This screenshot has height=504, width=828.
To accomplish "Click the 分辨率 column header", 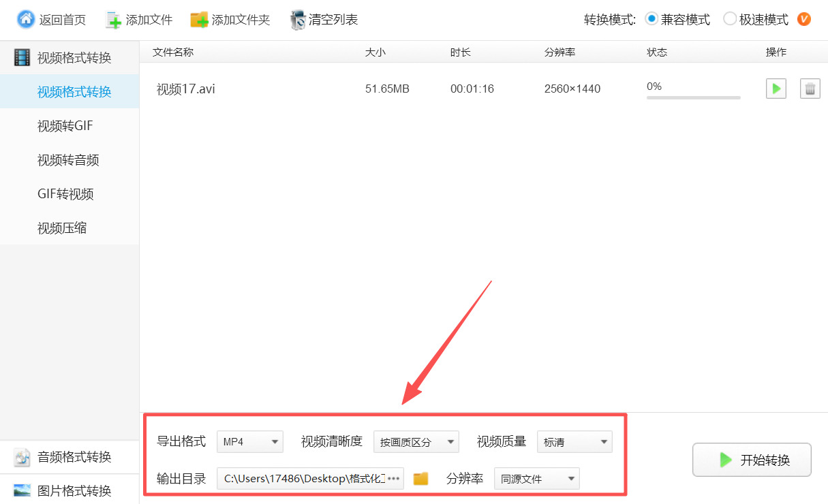I will click(x=560, y=52).
